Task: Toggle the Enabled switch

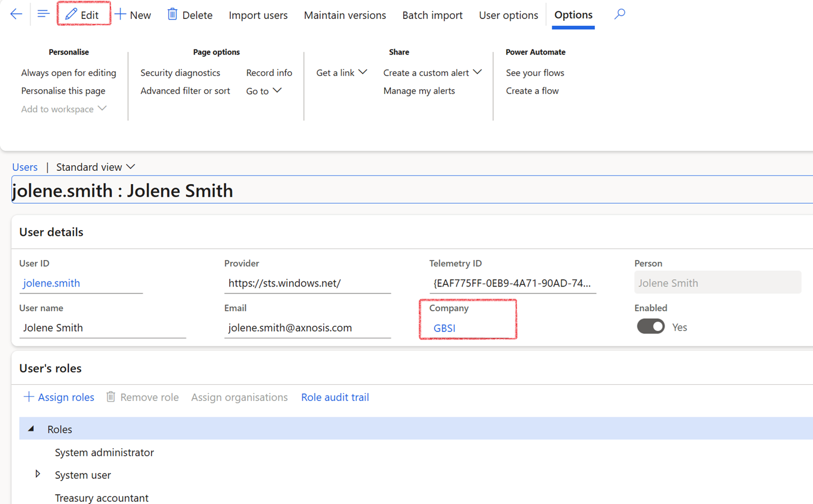Action: tap(651, 327)
